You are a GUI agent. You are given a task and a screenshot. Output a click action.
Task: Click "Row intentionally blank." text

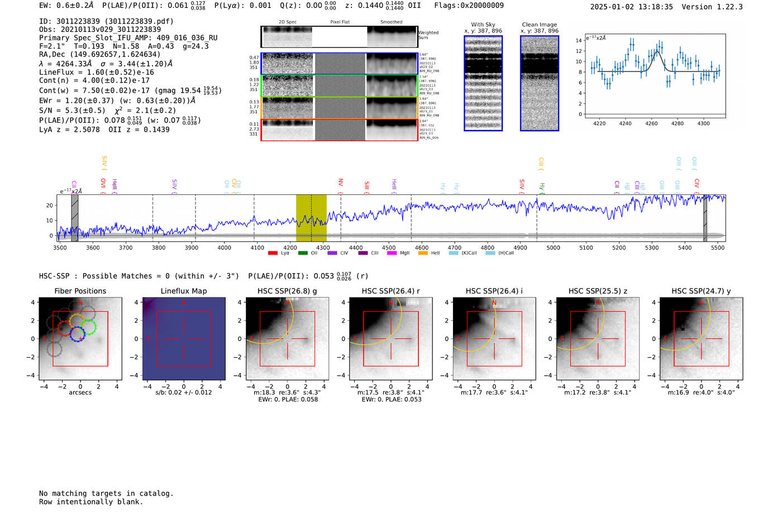[x=91, y=502]
